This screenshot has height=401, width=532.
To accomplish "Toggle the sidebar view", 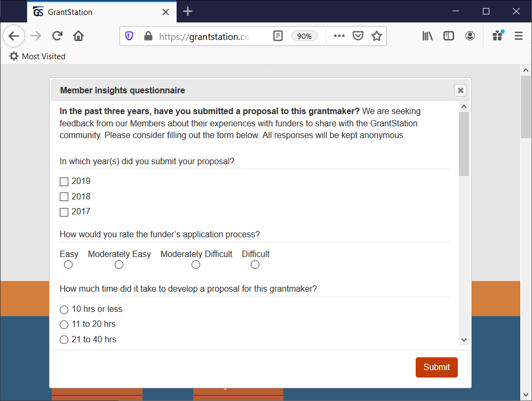I will [x=448, y=36].
